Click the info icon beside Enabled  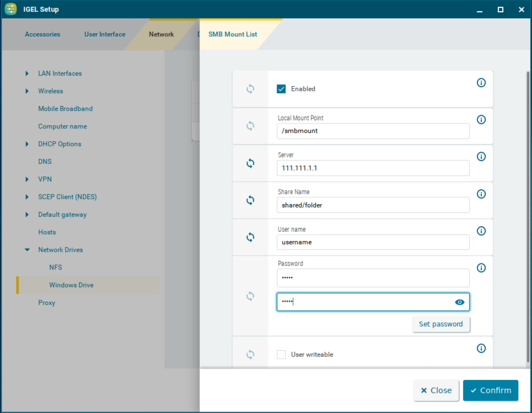481,83
